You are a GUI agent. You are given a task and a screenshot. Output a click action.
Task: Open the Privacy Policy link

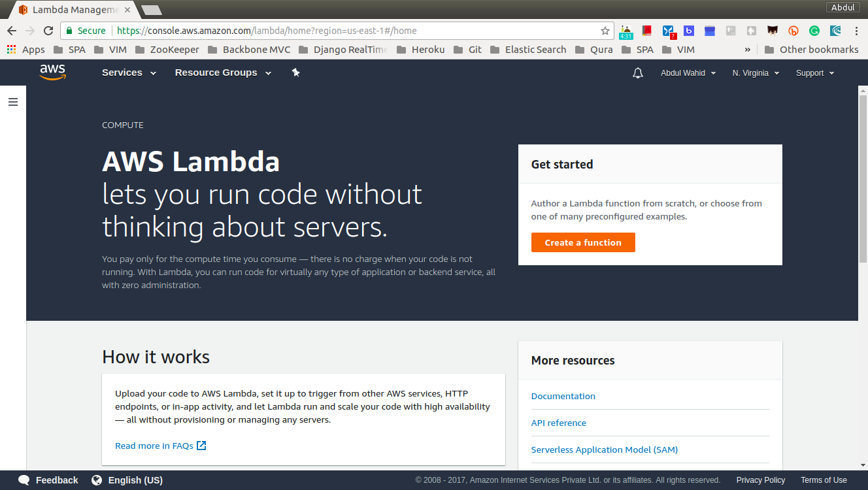click(x=761, y=480)
